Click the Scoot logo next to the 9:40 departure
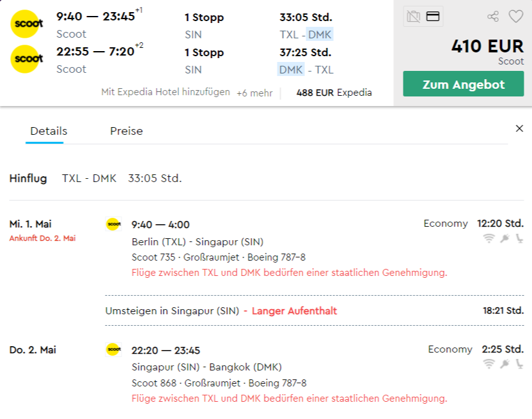The height and width of the screenshot is (419, 532). (26, 24)
